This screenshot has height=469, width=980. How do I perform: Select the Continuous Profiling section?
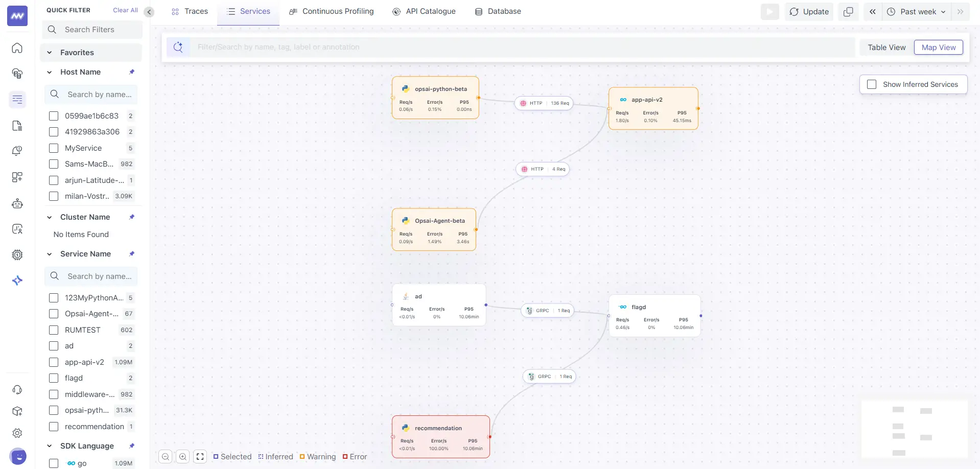331,11
